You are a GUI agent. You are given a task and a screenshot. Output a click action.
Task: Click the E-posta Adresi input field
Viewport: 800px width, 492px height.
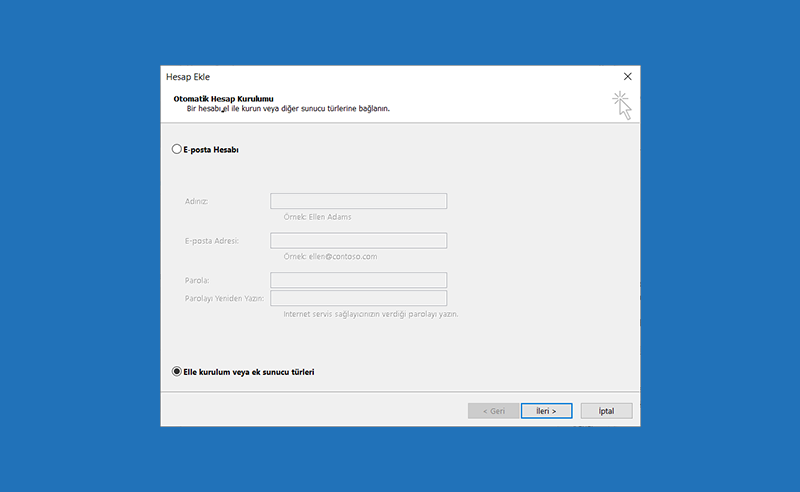[359, 240]
